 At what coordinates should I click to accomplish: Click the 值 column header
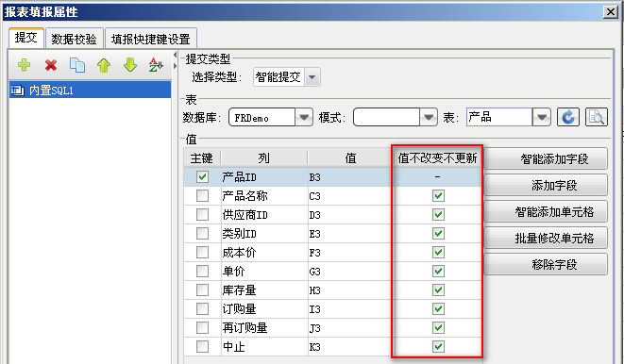[x=350, y=158]
